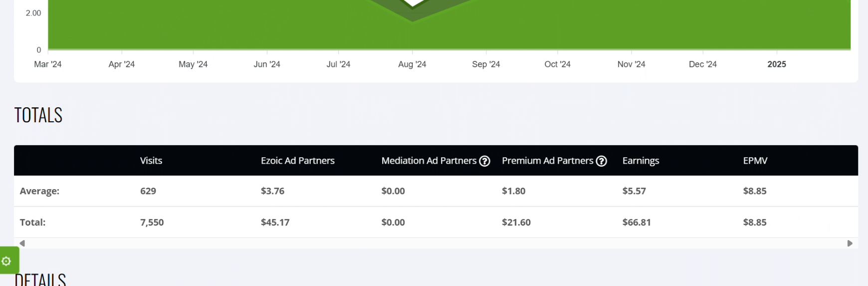Screen dimensions: 868x286
Task: Click the EPMV column header
Action: pos(755,161)
